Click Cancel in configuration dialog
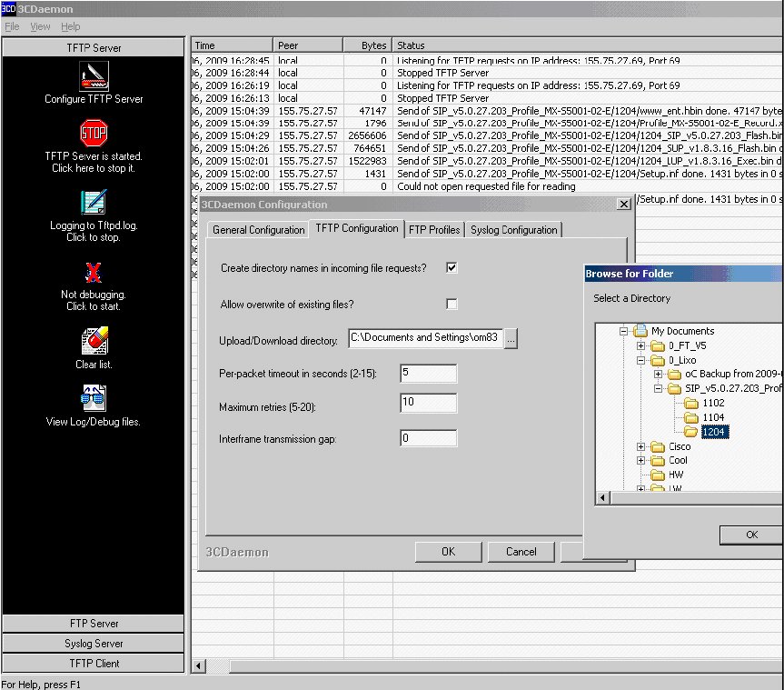 pos(521,552)
